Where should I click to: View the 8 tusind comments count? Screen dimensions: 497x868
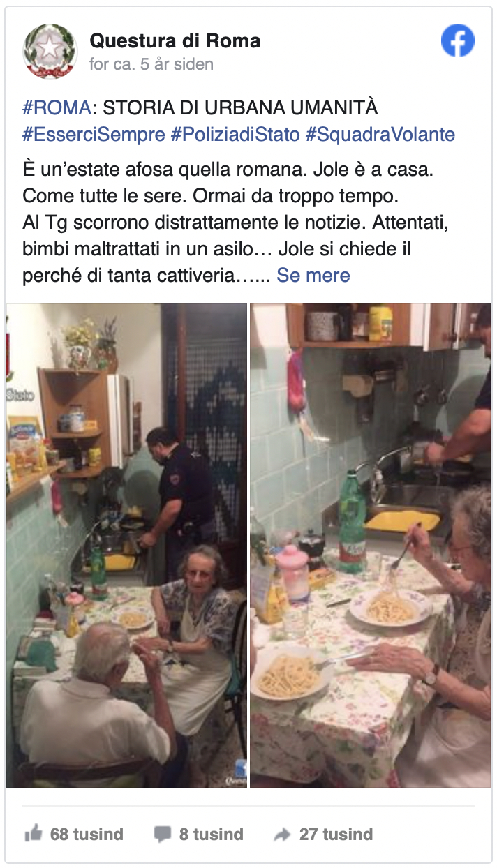212,834
